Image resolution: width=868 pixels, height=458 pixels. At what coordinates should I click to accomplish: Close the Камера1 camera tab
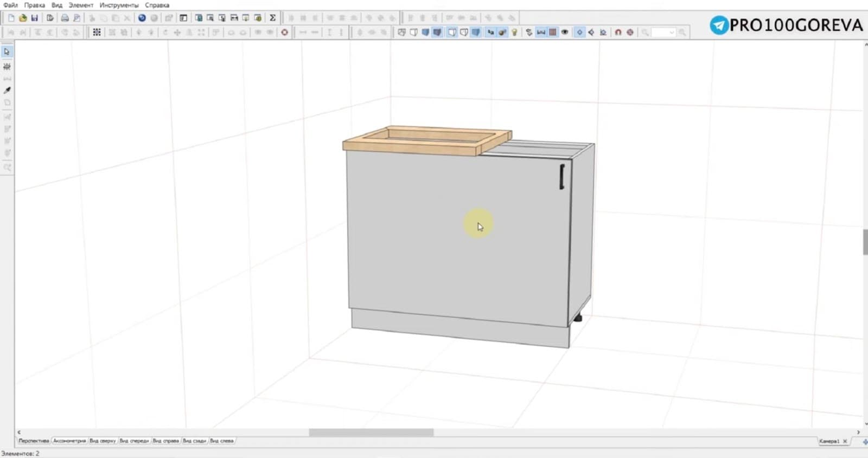click(x=845, y=441)
